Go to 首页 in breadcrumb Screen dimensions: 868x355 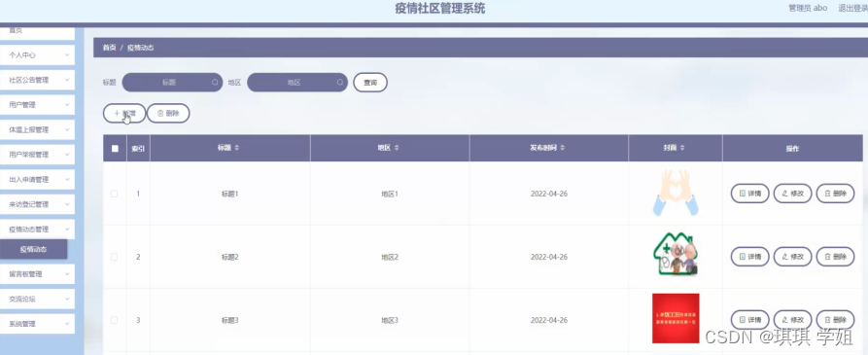[x=109, y=48]
